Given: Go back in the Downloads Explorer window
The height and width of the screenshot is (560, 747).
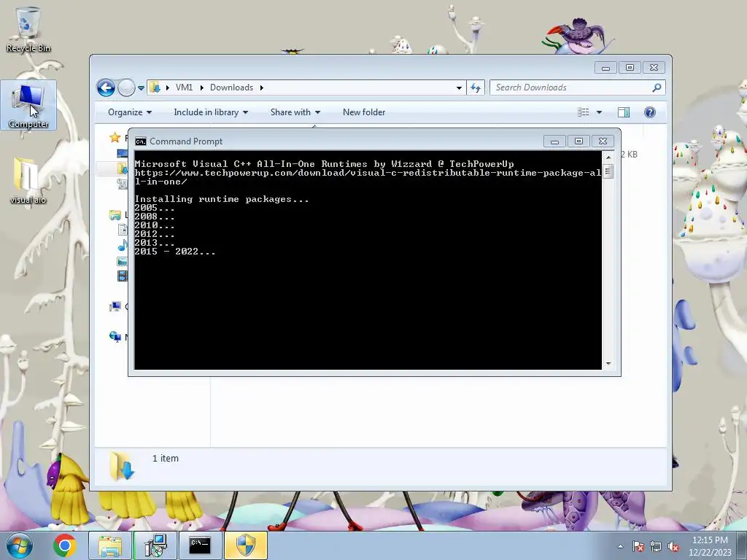Looking at the screenshot, I should tap(106, 87).
